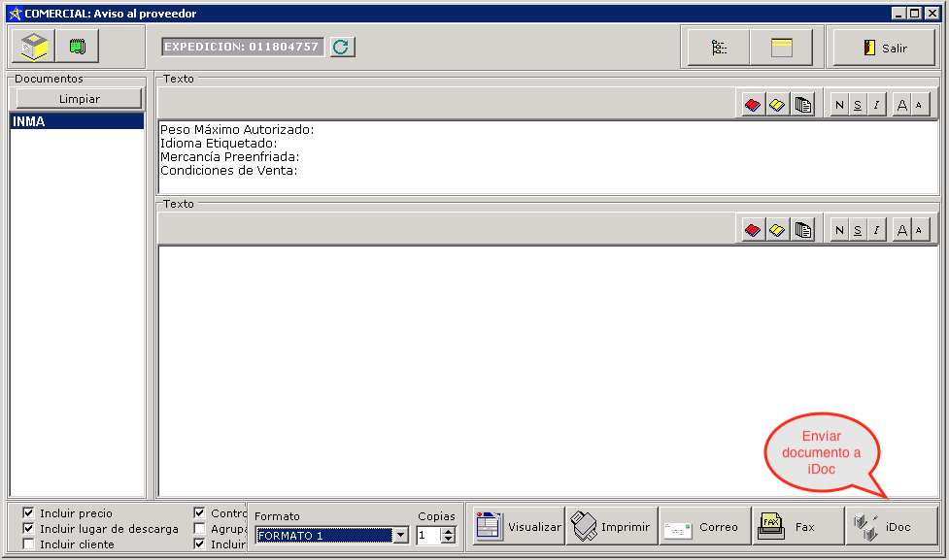Screen dimensions: 949x560
Task: Open the Formato dropdown list
Action: [x=400, y=536]
